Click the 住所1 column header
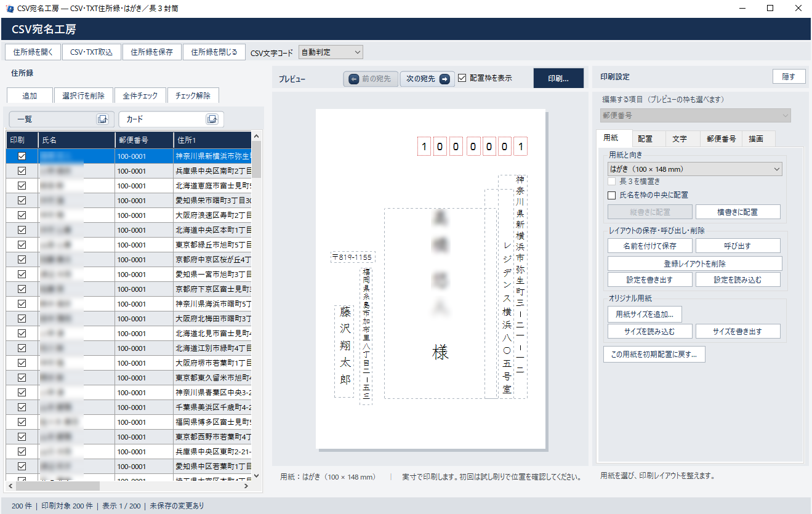The height and width of the screenshot is (514, 812). click(212, 140)
